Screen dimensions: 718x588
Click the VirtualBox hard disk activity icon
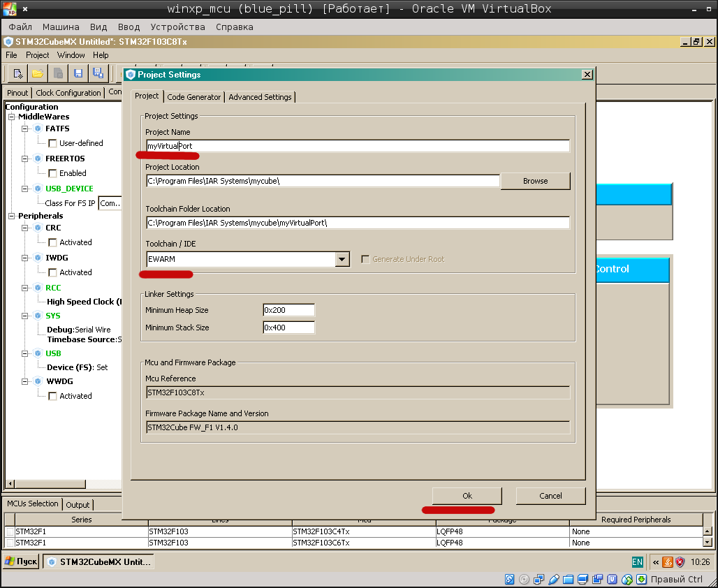point(509,580)
